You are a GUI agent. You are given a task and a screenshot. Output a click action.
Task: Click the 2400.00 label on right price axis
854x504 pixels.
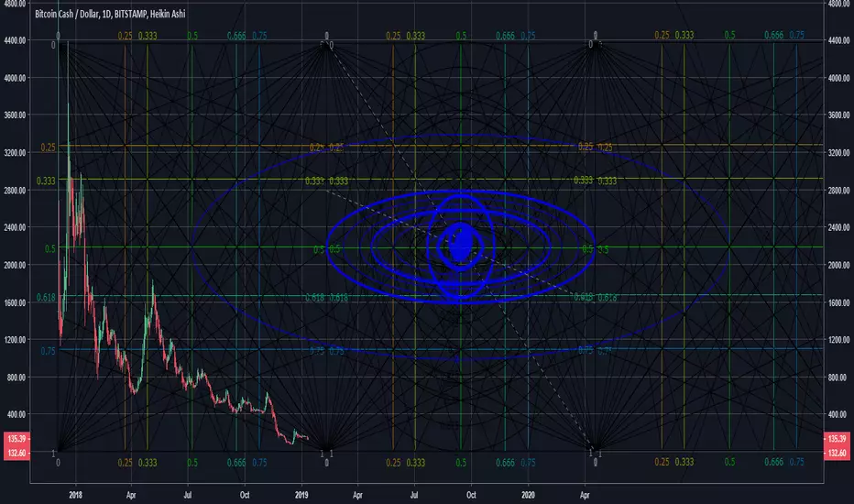coord(838,227)
